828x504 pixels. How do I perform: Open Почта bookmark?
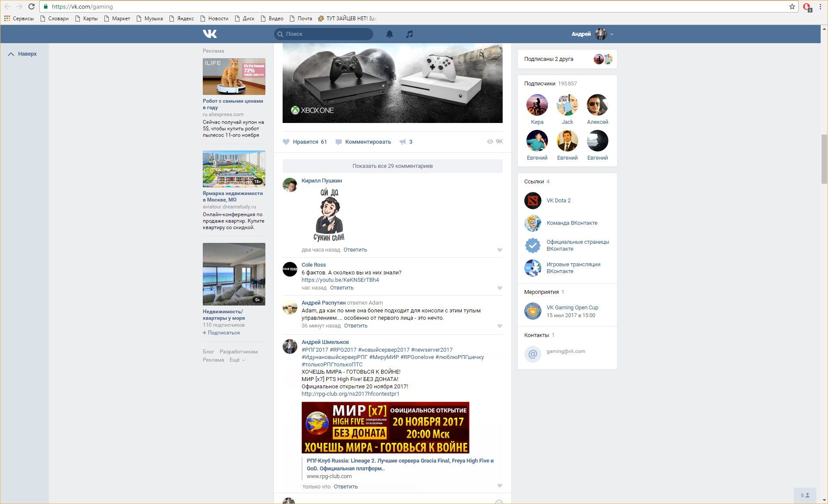click(301, 19)
